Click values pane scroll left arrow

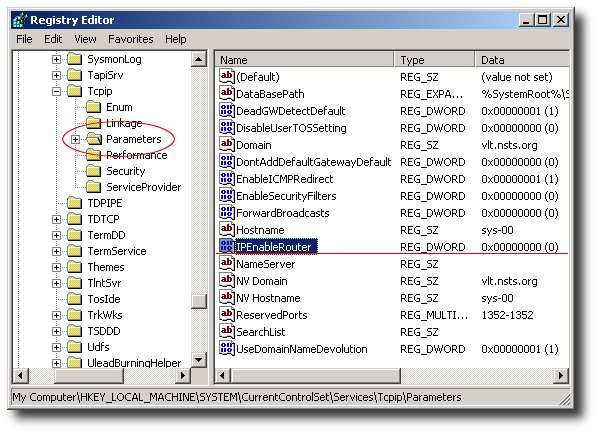(x=223, y=376)
